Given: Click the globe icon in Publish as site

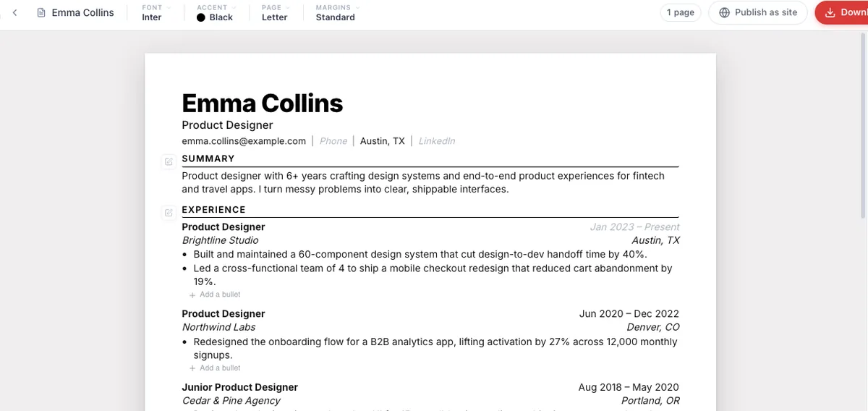Looking at the screenshot, I should pyautogui.click(x=724, y=12).
